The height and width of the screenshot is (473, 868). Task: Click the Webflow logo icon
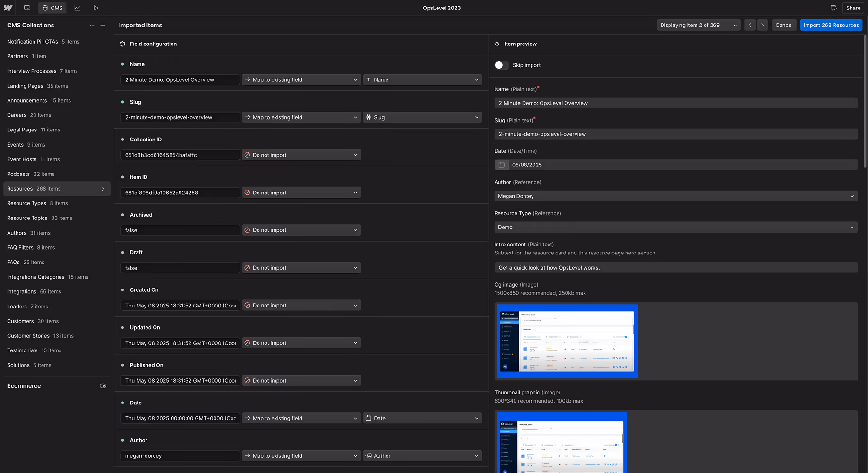[8, 8]
